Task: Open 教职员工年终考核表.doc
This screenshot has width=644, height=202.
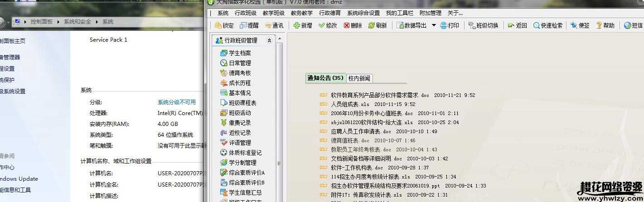Action: (x=361, y=149)
